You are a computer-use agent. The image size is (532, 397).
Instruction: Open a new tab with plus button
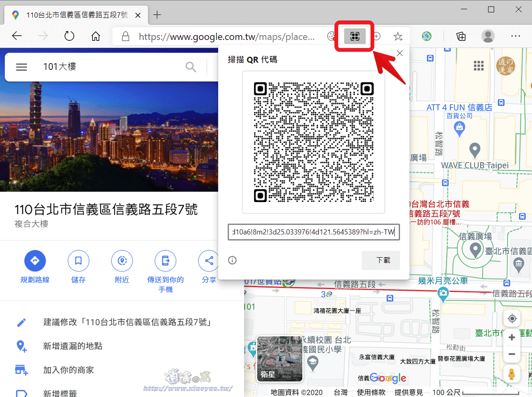click(157, 15)
